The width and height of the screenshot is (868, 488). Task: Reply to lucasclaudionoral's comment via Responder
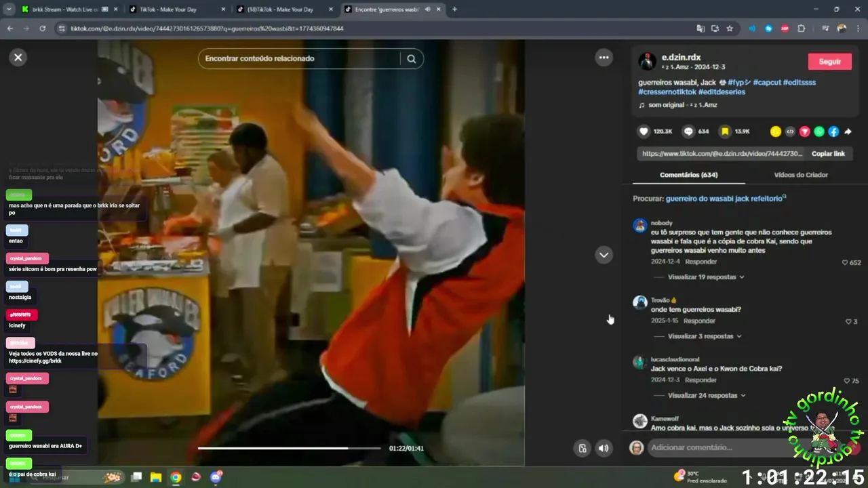pyautogui.click(x=701, y=380)
